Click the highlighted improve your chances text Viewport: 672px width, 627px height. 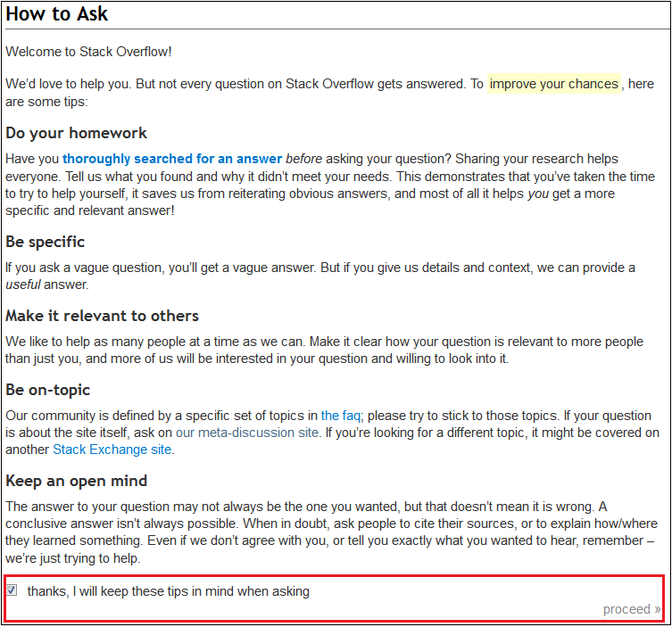553,84
